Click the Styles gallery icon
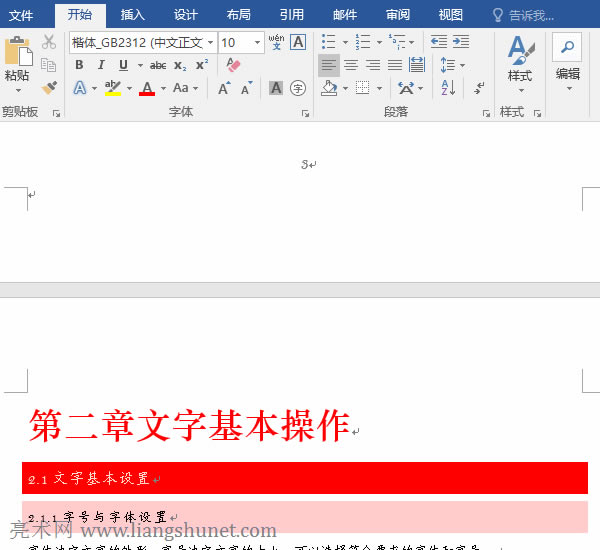The width and height of the screenshot is (600, 550). pos(520,50)
